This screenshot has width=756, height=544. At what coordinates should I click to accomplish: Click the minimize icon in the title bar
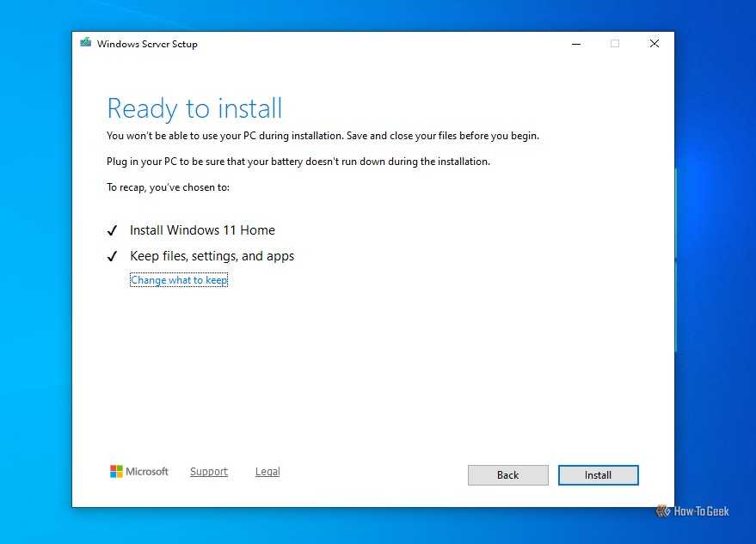575,43
